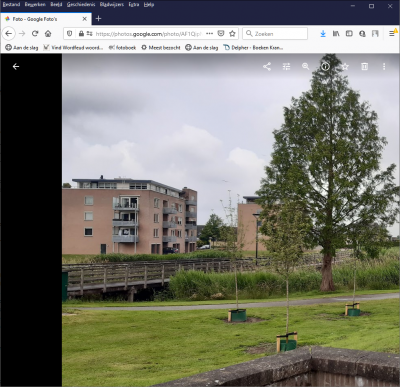Reload the page in Firefox
Screen dimensions: 400x387
tap(35, 33)
